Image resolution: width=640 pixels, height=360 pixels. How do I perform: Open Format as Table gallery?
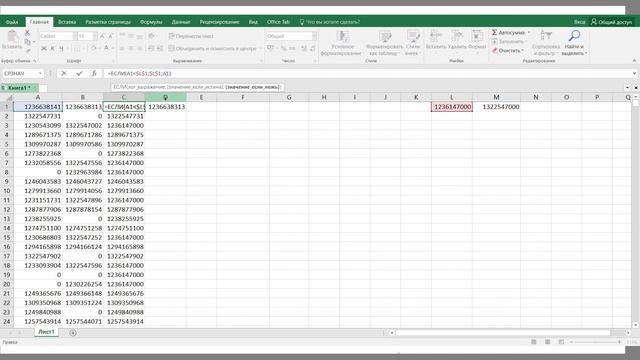point(384,43)
